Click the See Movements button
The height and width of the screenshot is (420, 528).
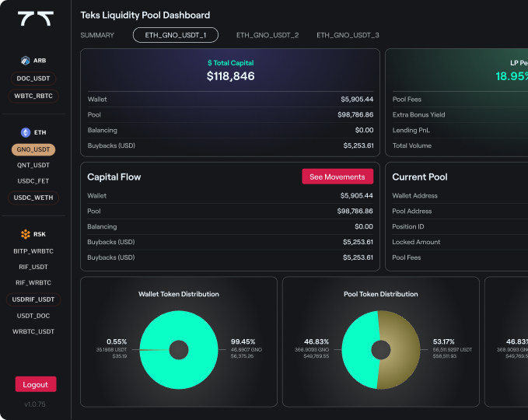337,177
